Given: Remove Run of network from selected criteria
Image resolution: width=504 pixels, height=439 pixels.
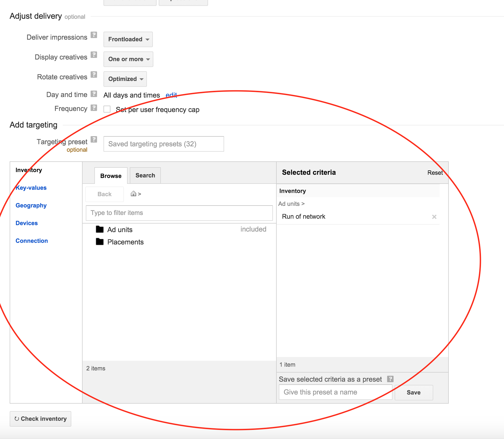Looking at the screenshot, I should [x=434, y=217].
